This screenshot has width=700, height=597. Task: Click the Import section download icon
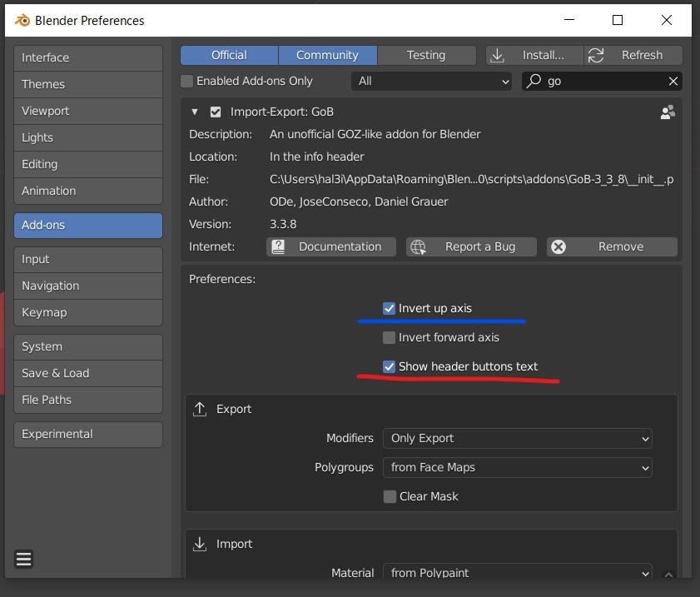[x=200, y=544]
